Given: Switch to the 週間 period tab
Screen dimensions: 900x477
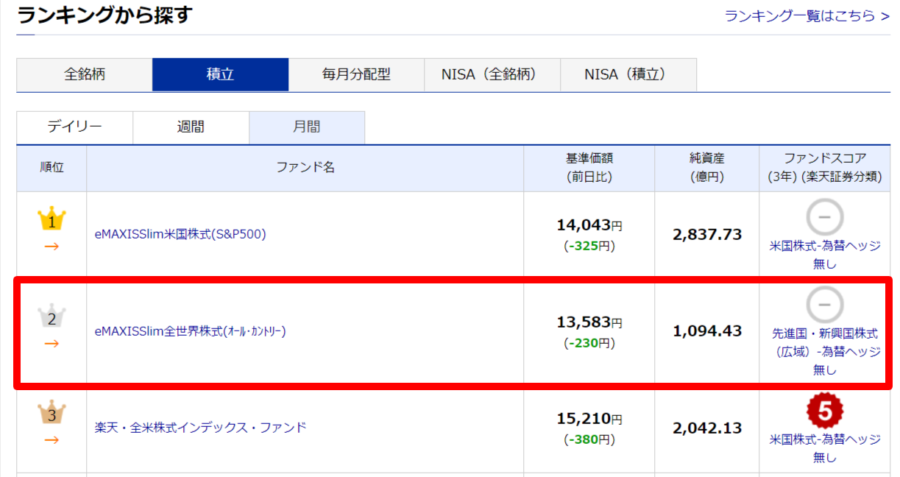Looking at the screenshot, I should click(x=191, y=127).
